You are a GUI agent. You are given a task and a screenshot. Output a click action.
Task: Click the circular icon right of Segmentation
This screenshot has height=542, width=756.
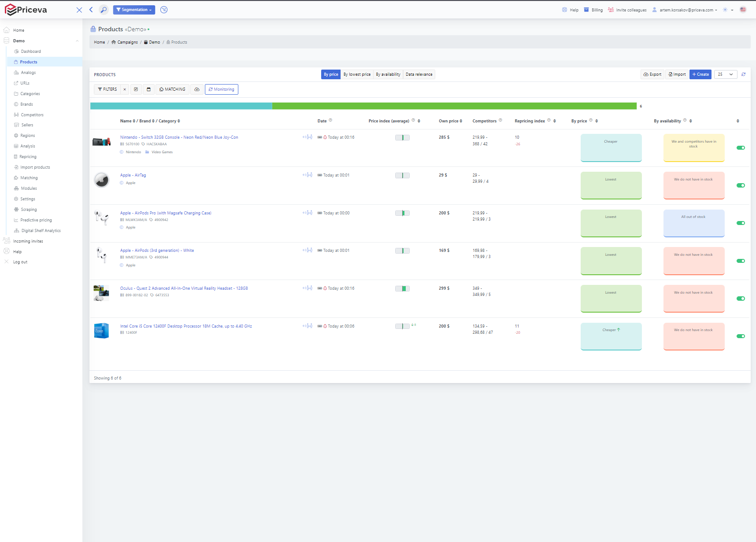click(x=164, y=10)
